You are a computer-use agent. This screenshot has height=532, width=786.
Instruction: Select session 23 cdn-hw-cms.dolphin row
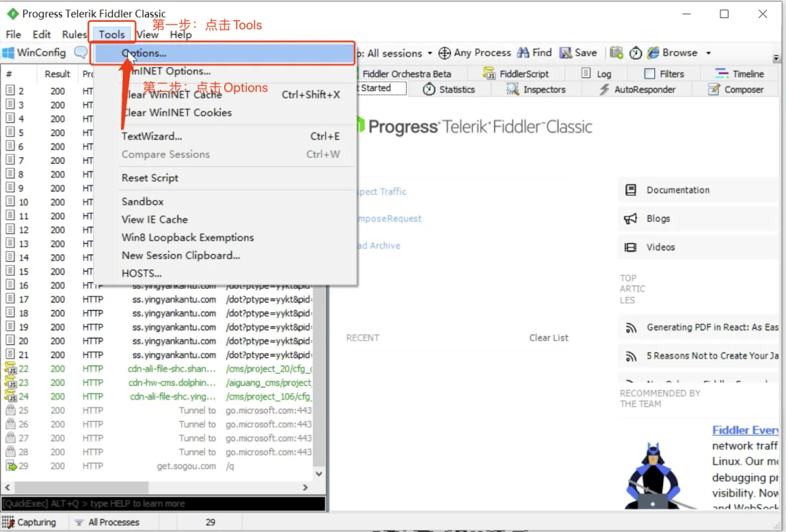158,383
